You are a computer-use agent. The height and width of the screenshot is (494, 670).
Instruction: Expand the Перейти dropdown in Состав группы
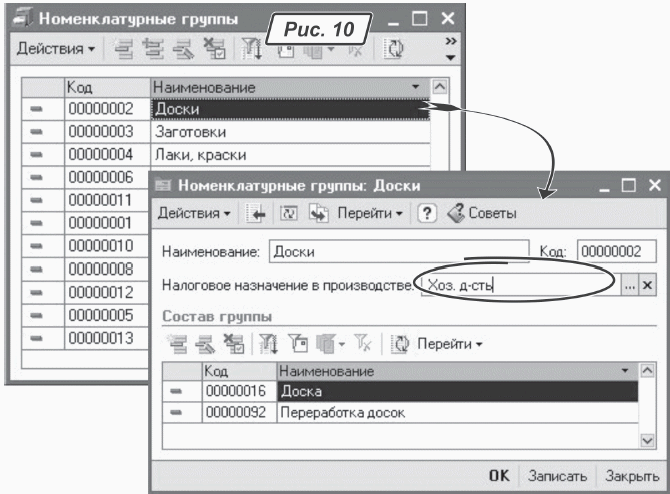point(448,343)
